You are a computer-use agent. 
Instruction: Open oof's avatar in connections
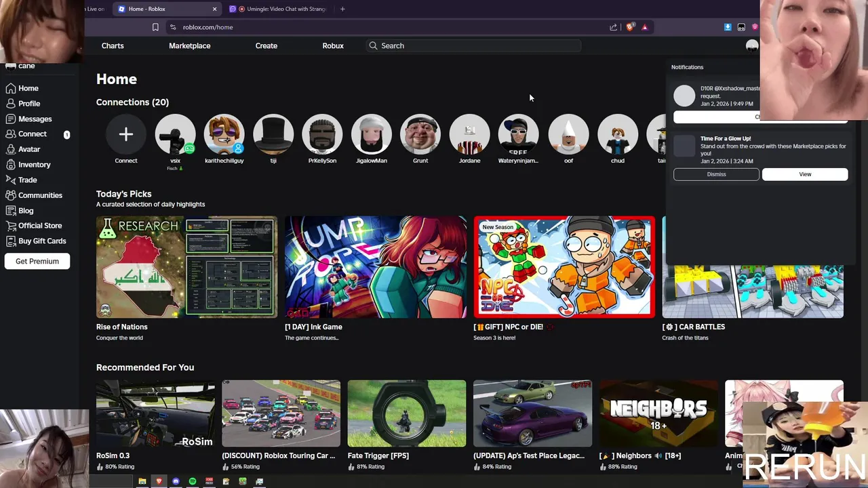click(568, 134)
